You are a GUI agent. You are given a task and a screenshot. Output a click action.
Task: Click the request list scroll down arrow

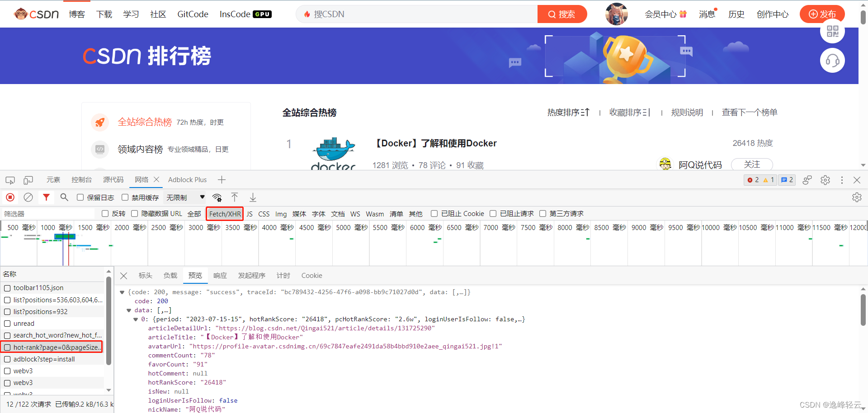(108, 390)
